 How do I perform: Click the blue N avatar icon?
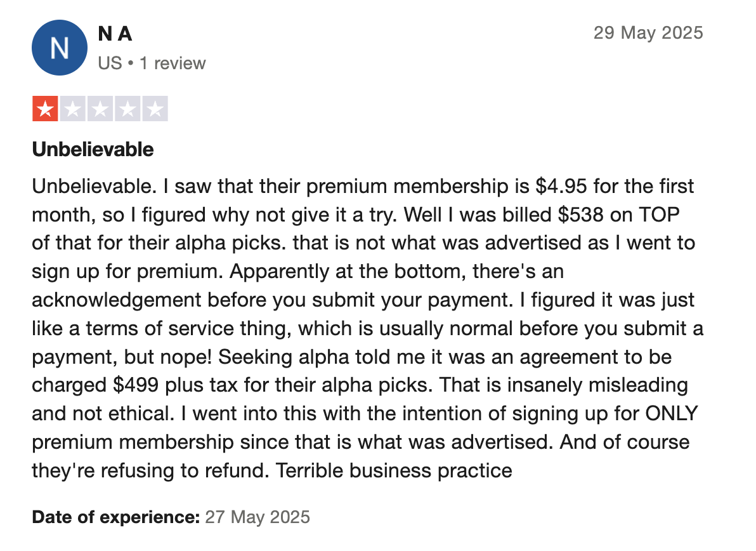click(59, 48)
